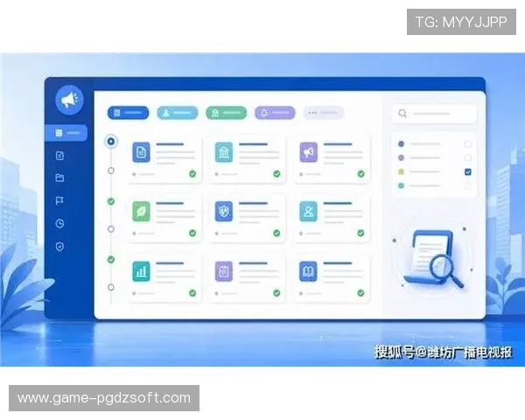Click the blue document card icon
The height and width of the screenshot is (420, 525).
(141, 152)
